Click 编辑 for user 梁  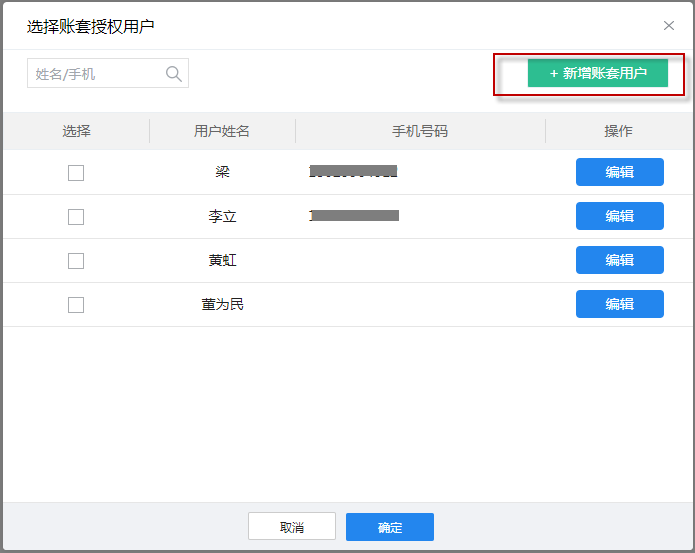(x=619, y=172)
